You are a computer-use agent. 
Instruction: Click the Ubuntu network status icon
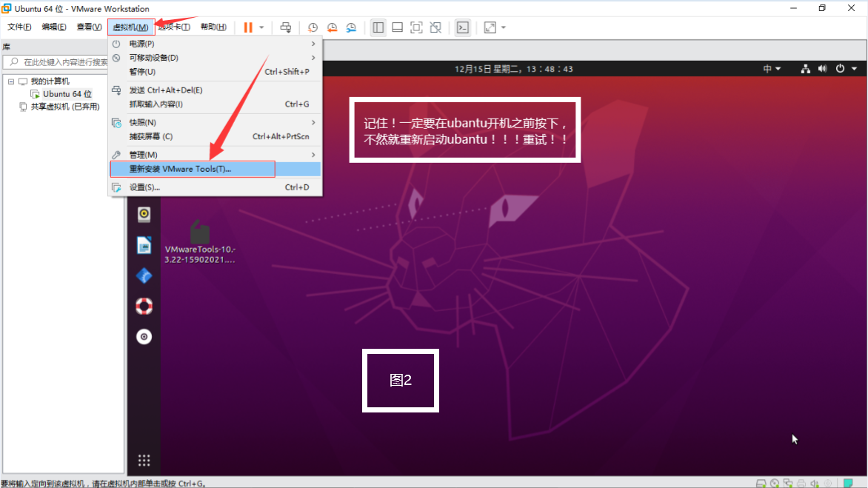coord(806,69)
